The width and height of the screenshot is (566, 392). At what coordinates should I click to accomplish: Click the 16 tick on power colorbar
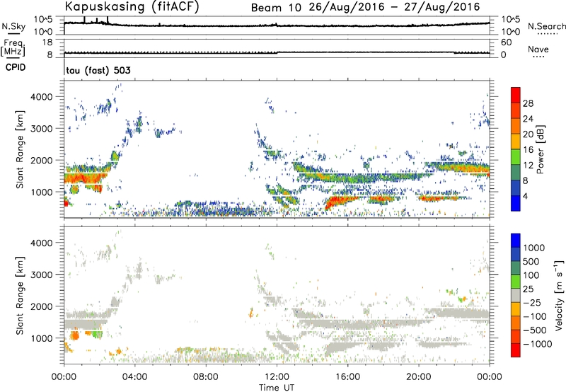tap(528, 150)
